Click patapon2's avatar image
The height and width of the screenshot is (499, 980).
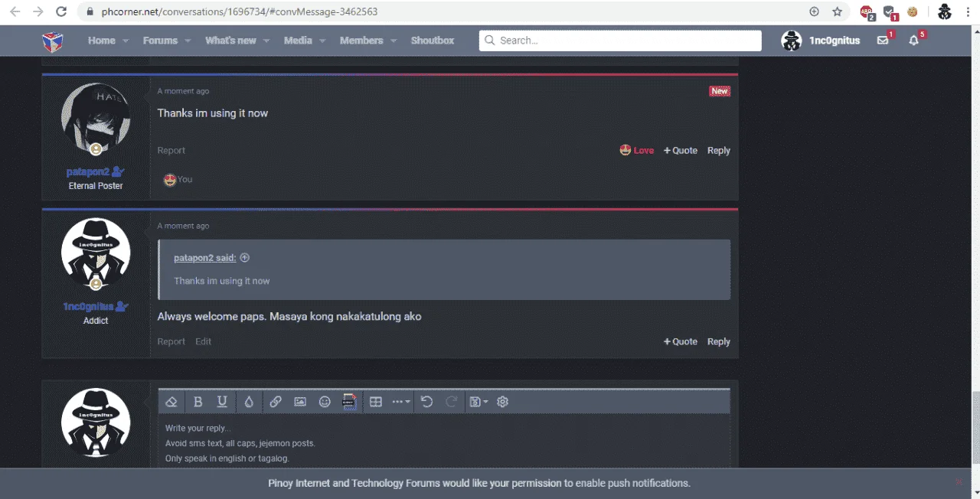pyautogui.click(x=96, y=118)
